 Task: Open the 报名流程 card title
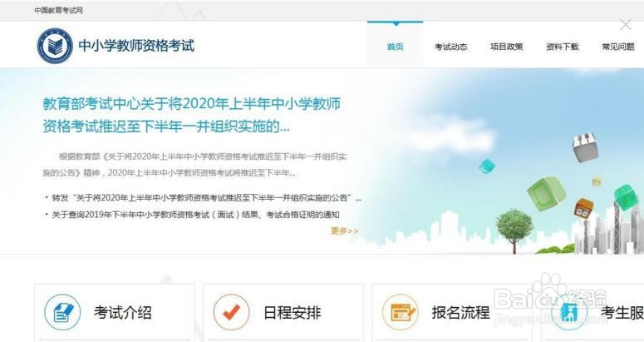click(x=461, y=313)
